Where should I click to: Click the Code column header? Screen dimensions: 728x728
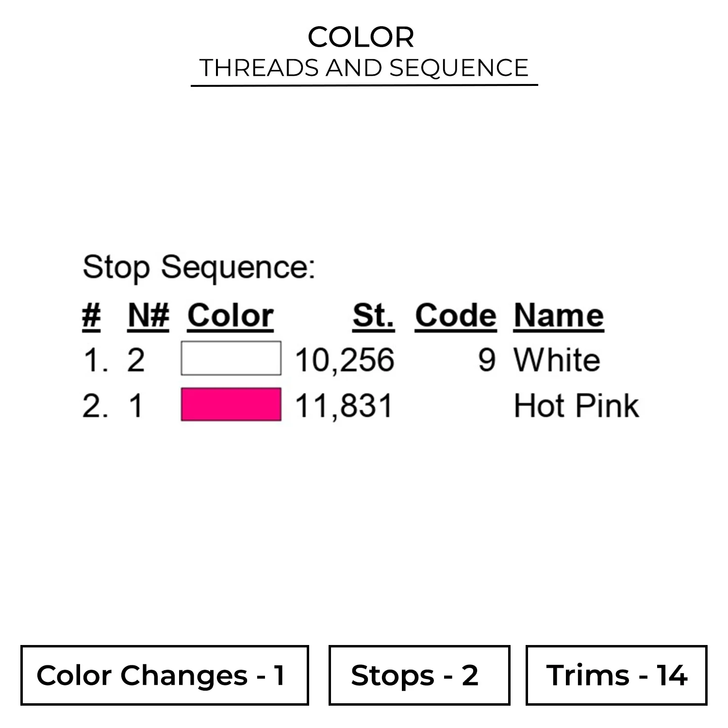click(x=456, y=316)
